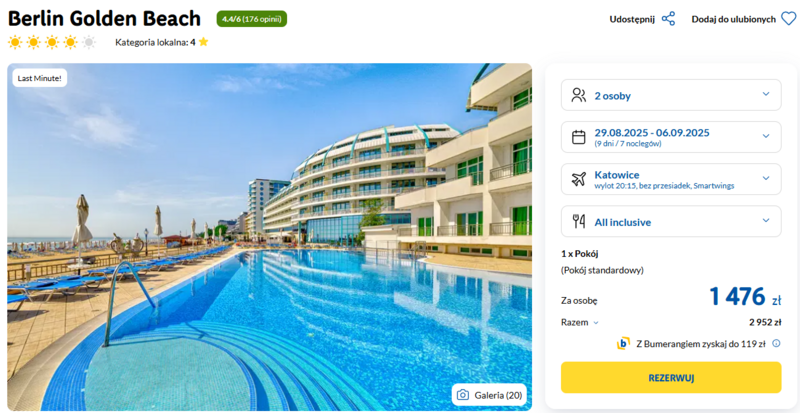800x413 pixels.
Task: Click the fork and knife meal icon
Action: (579, 222)
